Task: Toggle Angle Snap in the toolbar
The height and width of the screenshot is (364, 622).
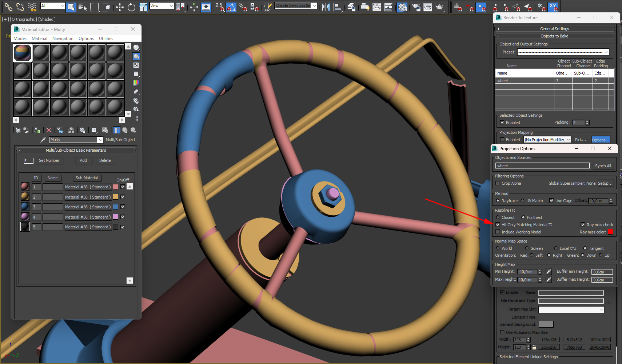Action: [x=231, y=7]
